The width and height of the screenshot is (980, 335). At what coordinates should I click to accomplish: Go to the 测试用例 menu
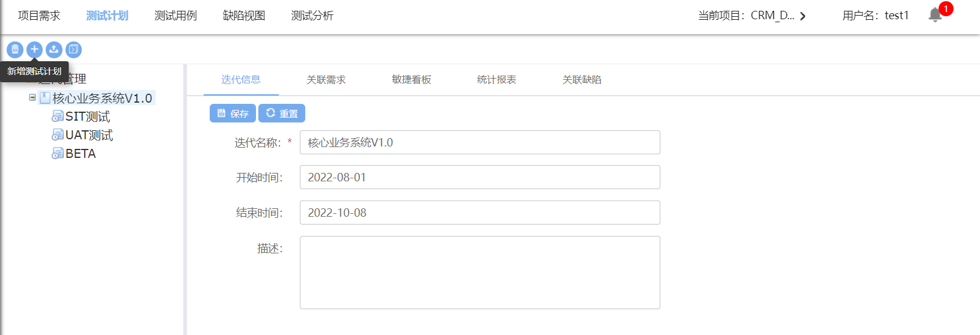point(175,16)
